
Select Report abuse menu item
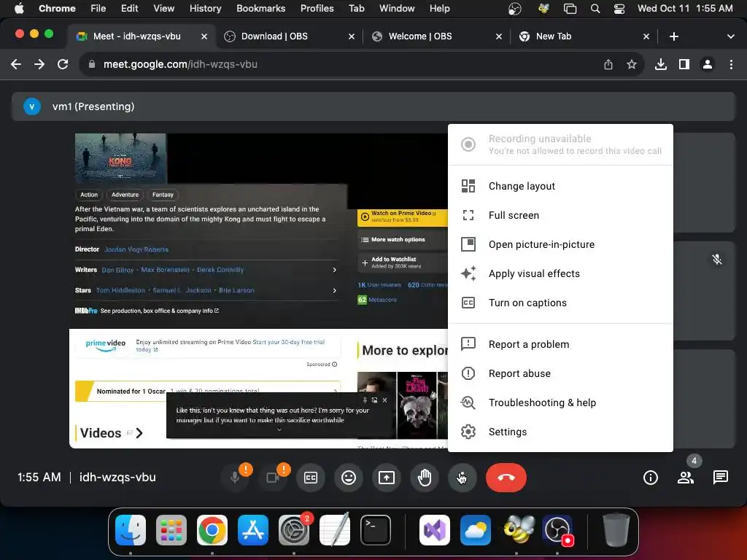(560, 373)
